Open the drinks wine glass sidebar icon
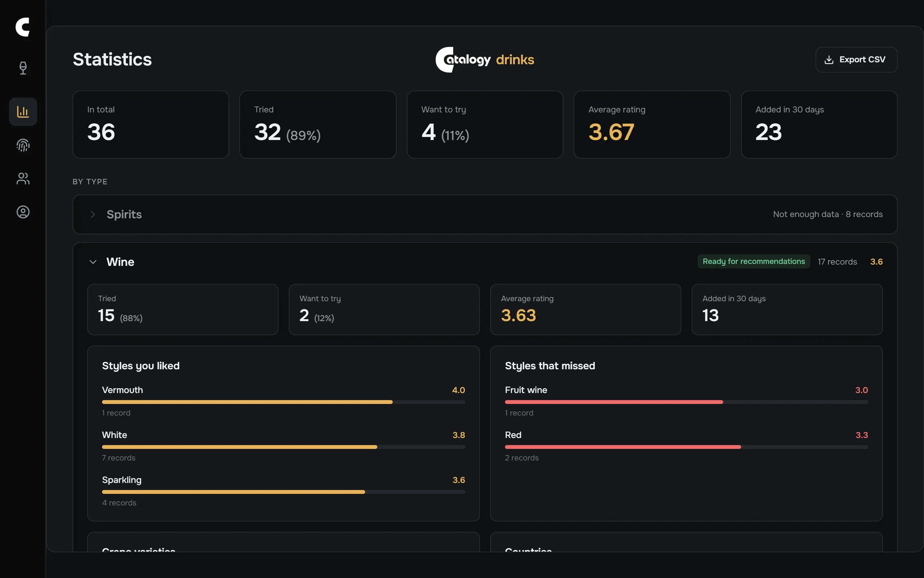The height and width of the screenshot is (578, 924). tap(23, 68)
